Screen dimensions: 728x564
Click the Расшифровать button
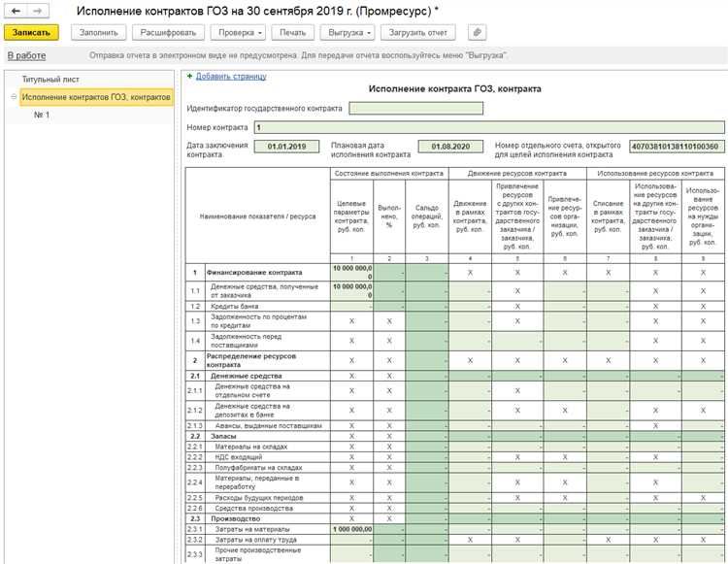pyautogui.click(x=168, y=32)
